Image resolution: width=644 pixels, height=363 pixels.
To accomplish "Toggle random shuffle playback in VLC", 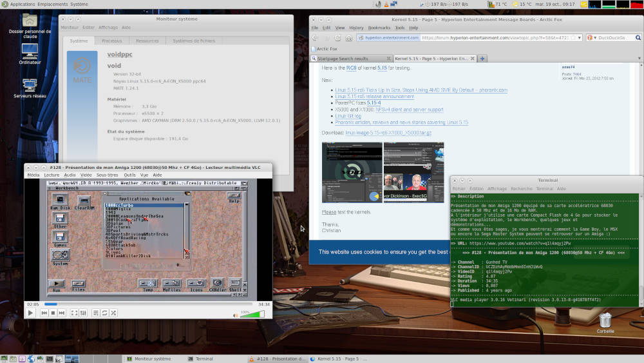I will click(113, 313).
